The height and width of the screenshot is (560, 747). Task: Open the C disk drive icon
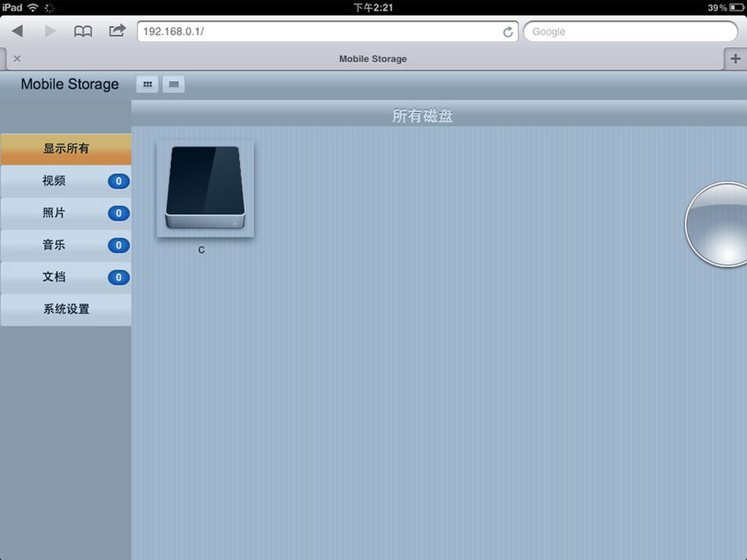(205, 188)
